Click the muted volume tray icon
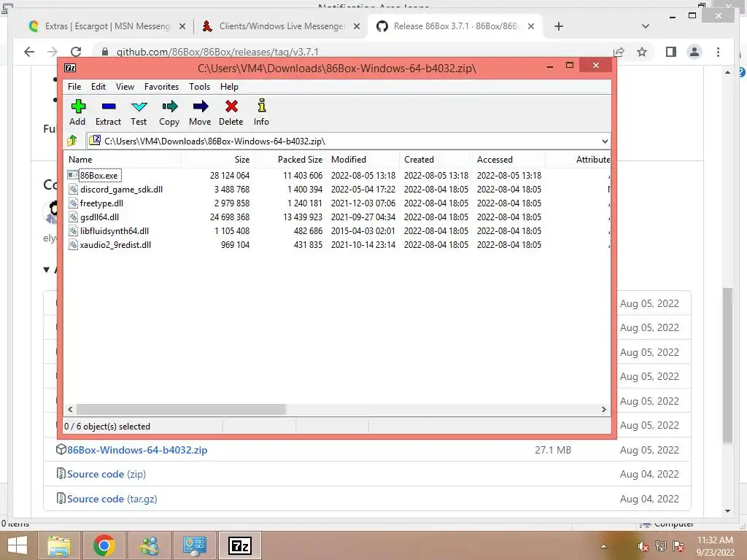 (643, 546)
